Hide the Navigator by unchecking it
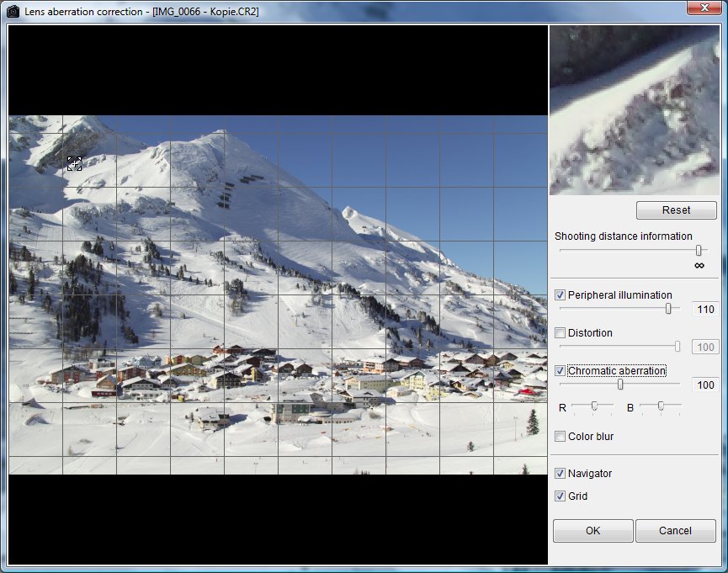 561,474
